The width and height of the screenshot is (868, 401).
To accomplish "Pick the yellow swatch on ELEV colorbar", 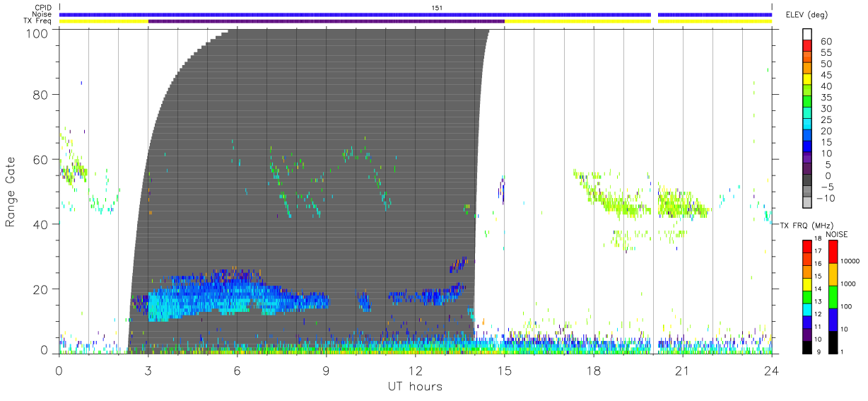I will [808, 81].
